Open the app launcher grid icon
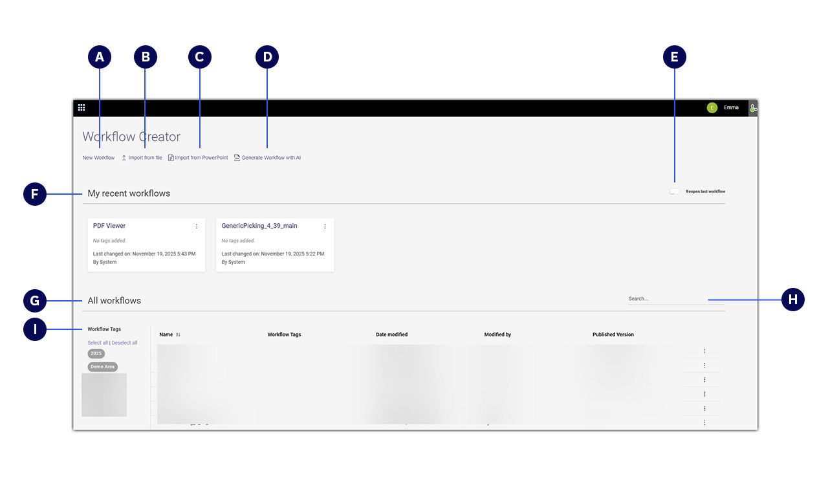The height and width of the screenshot is (504, 828). (82, 107)
